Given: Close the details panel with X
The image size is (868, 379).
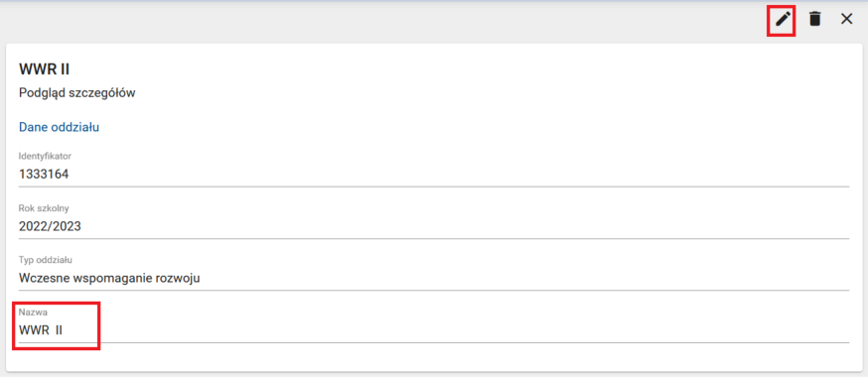Looking at the screenshot, I should (x=847, y=20).
